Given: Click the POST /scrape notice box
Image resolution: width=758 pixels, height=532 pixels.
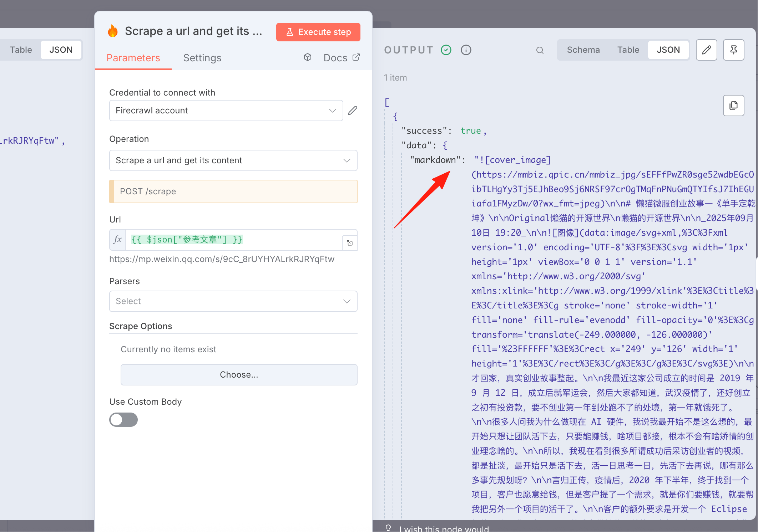Looking at the screenshot, I should point(233,191).
